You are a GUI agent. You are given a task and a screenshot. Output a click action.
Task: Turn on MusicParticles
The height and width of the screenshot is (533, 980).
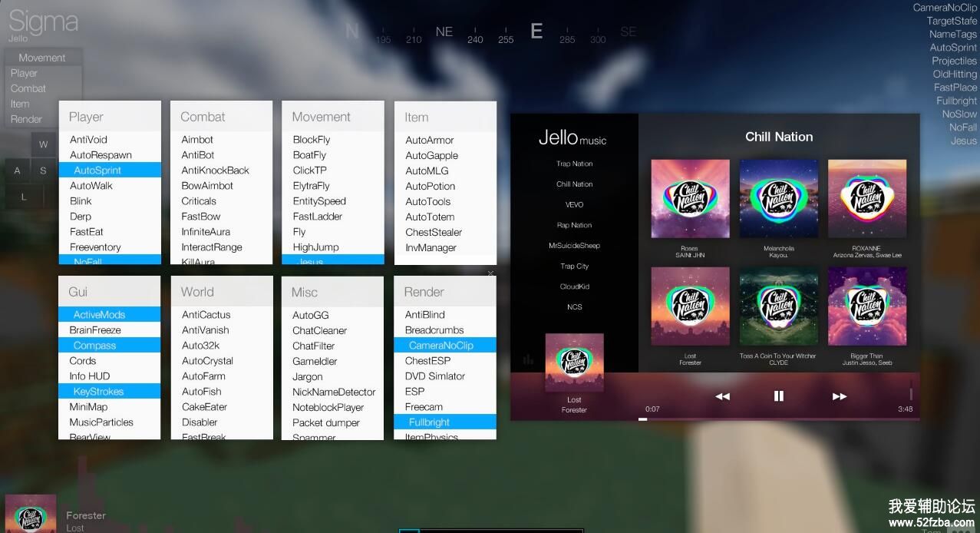pyautogui.click(x=110, y=422)
